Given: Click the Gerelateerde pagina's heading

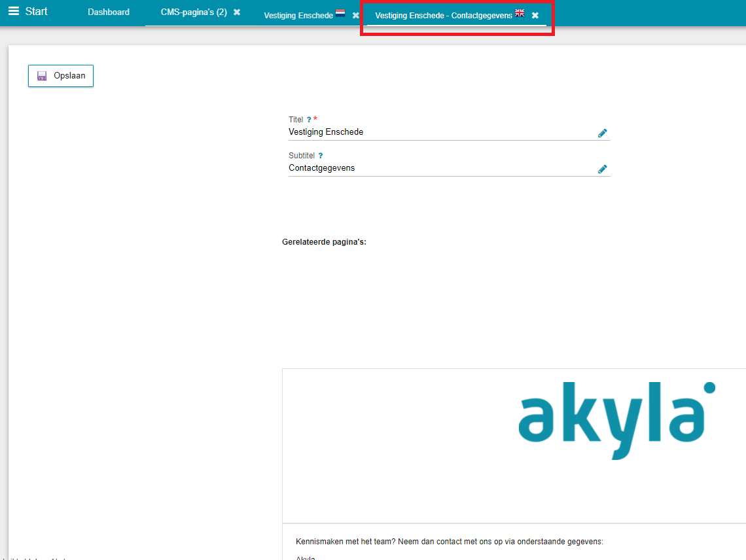Looking at the screenshot, I should pos(324,241).
